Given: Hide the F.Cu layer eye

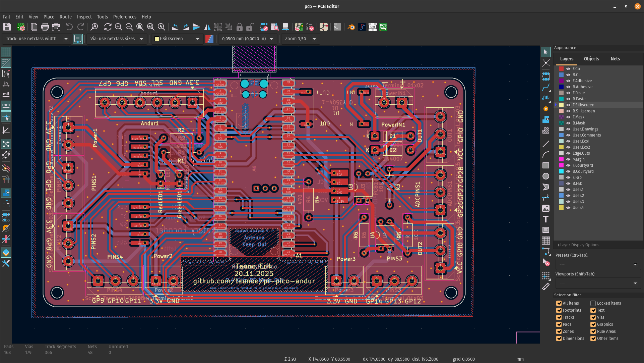Looking at the screenshot, I should click(568, 69).
